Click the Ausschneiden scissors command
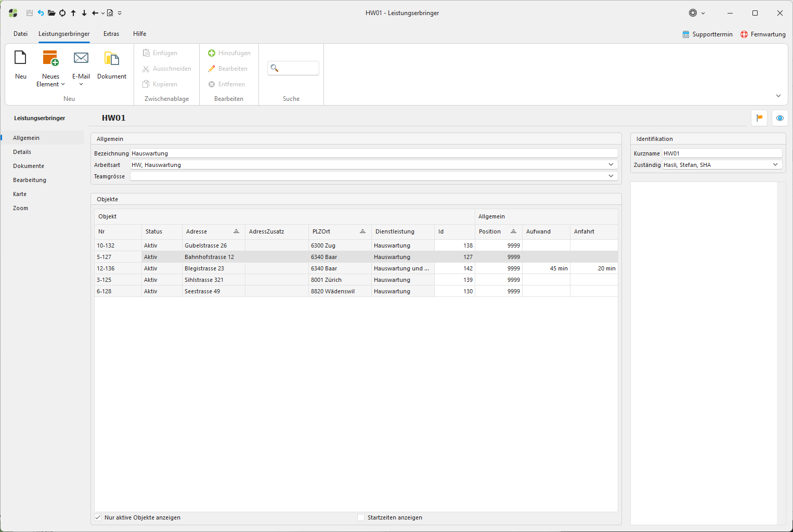Image resolution: width=793 pixels, height=532 pixels. coord(167,69)
